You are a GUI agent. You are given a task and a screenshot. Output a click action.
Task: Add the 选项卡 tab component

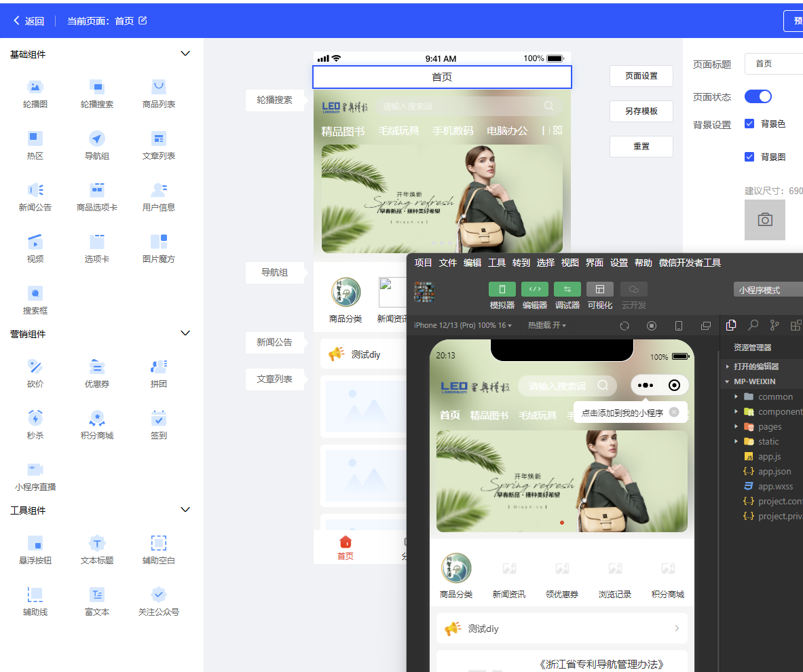[97, 249]
